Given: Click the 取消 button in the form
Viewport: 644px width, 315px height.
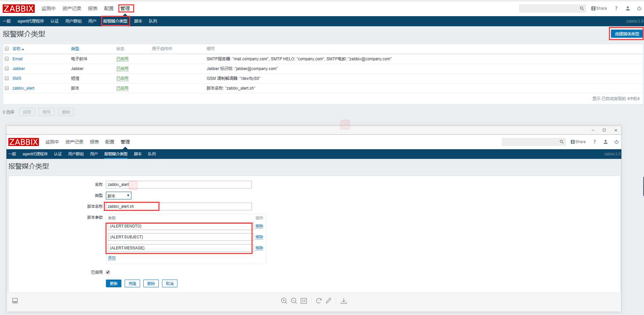Looking at the screenshot, I should (x=170, y=284).
